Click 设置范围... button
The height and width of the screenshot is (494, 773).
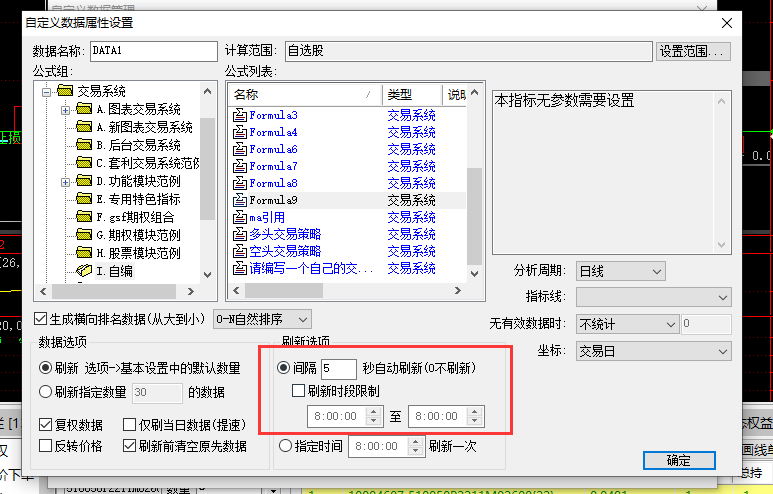693,51
